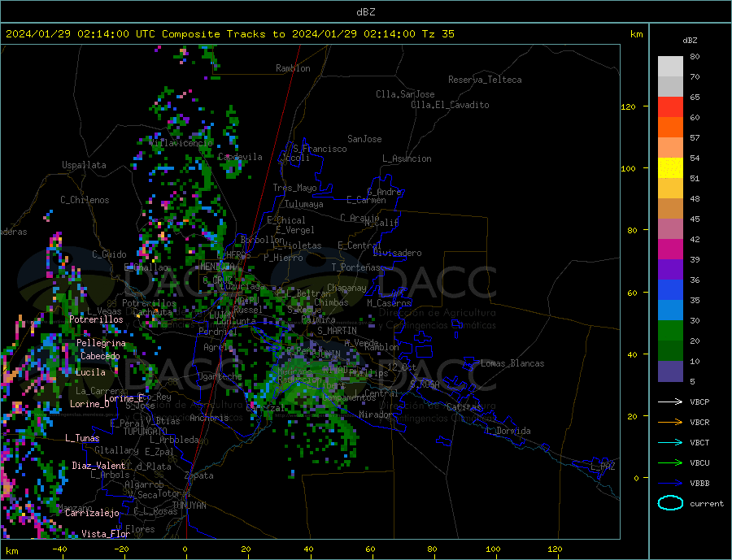Click the VBCU legend label
732x560 pixels.
699,463
